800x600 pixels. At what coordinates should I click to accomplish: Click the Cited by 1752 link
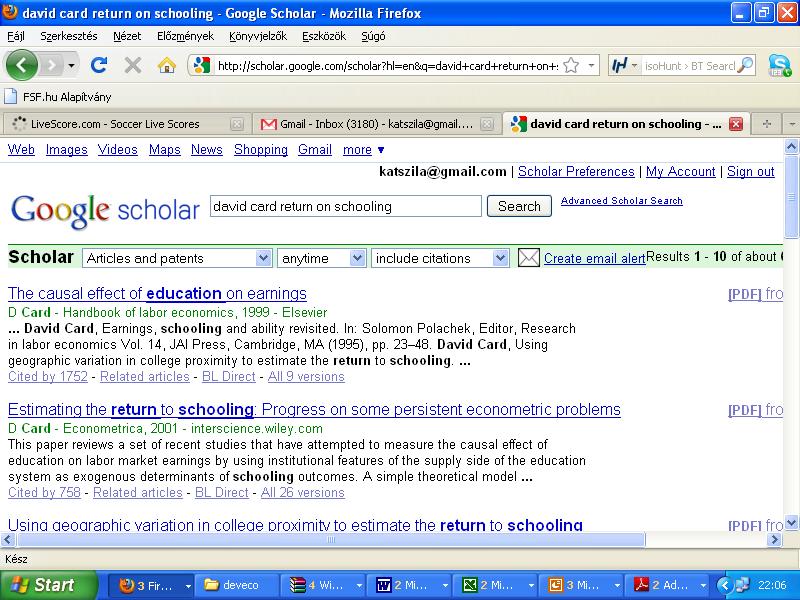48,377
